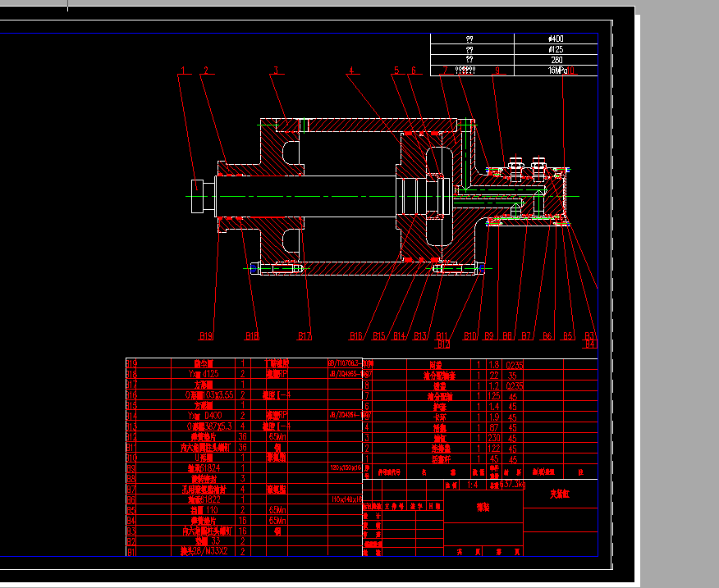This screenshot has height=588, width=719.
Task: Select the B15 leader label below the drawing
Action: [379, 336]
